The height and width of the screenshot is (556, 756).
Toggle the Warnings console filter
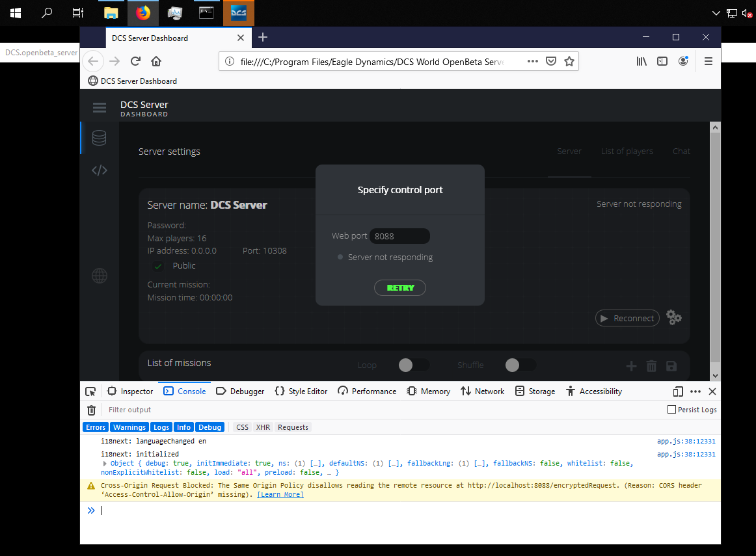click(129, 427)
